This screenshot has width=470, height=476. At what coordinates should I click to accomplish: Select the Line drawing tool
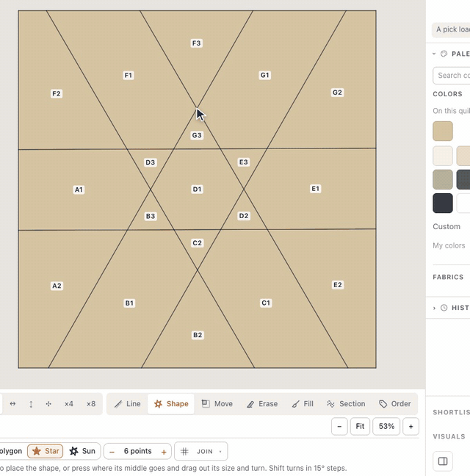pos(128,404)
